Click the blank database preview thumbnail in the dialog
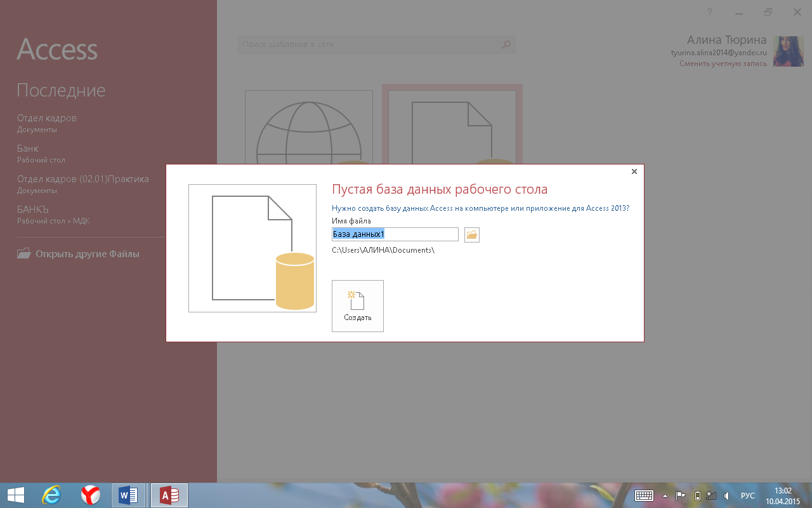Viewport: 812px width, 508px height. pos(252,248)
